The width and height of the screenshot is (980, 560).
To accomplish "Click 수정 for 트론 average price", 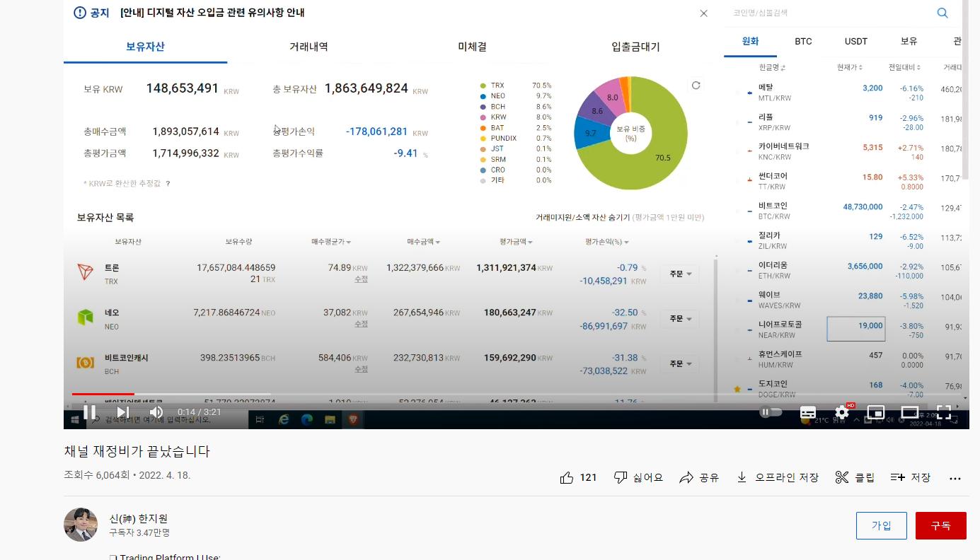I will click(361, 279).
